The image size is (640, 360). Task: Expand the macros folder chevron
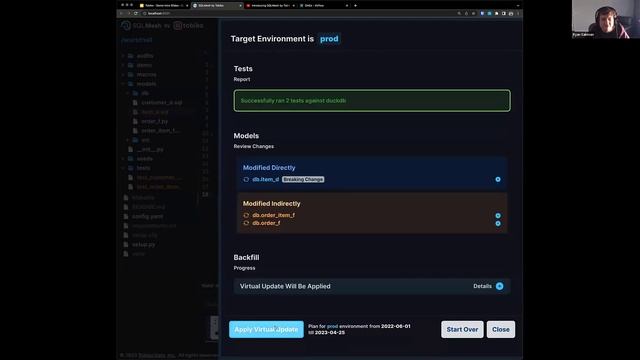tap(123, 74)
